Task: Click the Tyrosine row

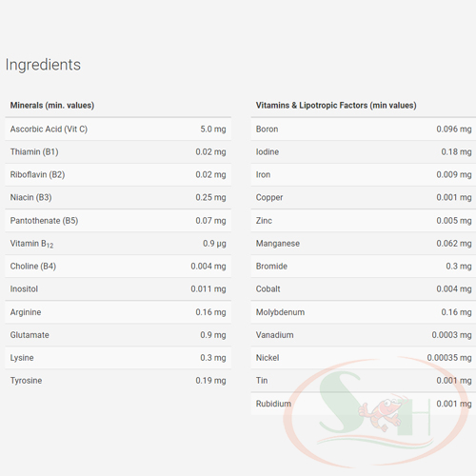Action: pos(118,381)
